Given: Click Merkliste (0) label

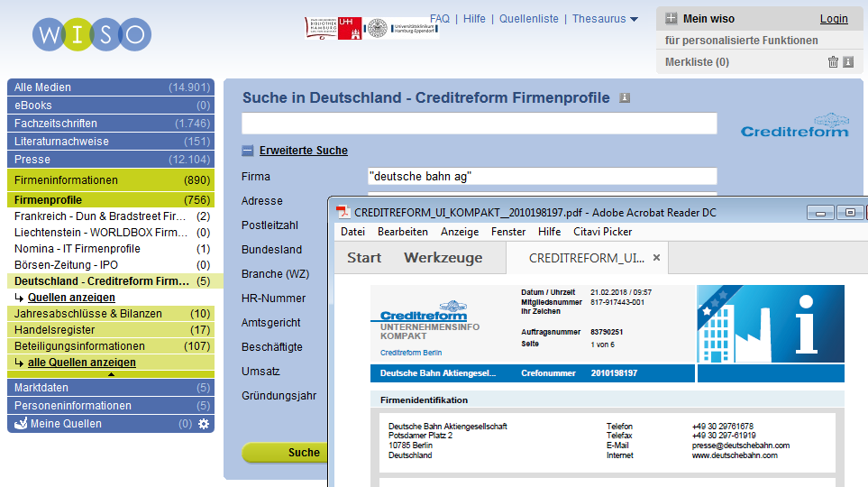Looking at the screenshot, I should pyautogui.click(x=697, y=62).
